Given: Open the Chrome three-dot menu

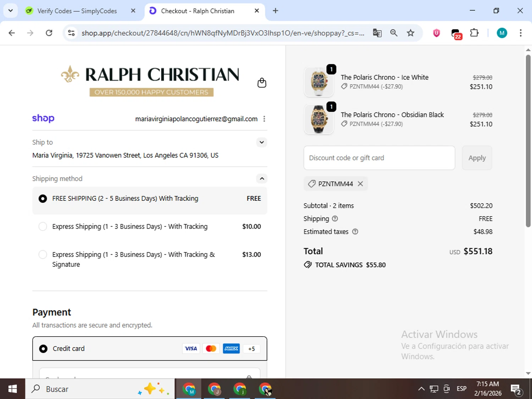Looking at the screenshot, I should 520,33.
